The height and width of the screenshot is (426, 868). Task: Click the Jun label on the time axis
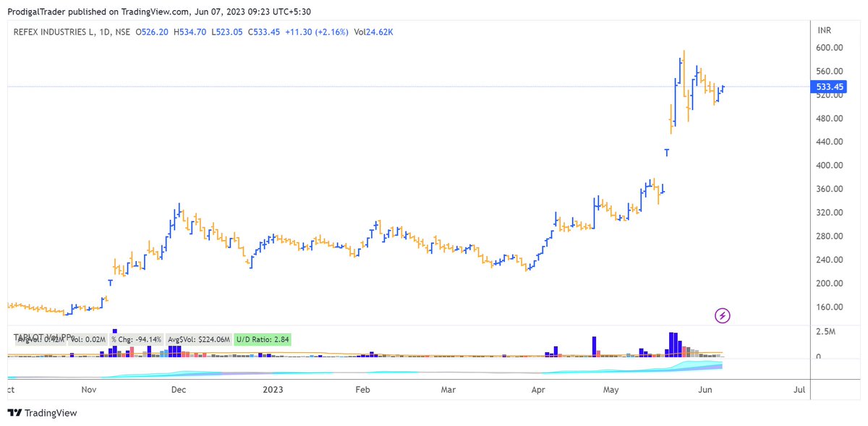tap(707, 389)
